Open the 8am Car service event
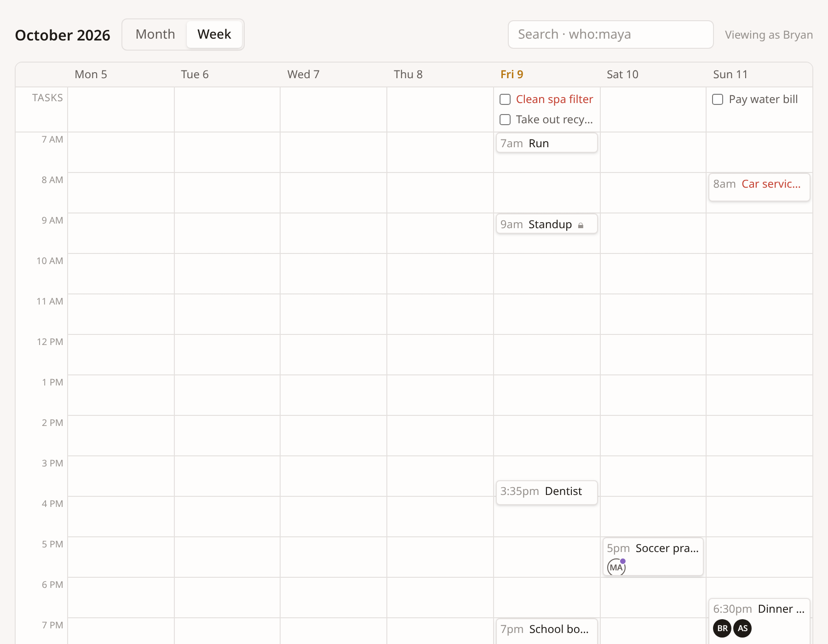 coord(759,187)
